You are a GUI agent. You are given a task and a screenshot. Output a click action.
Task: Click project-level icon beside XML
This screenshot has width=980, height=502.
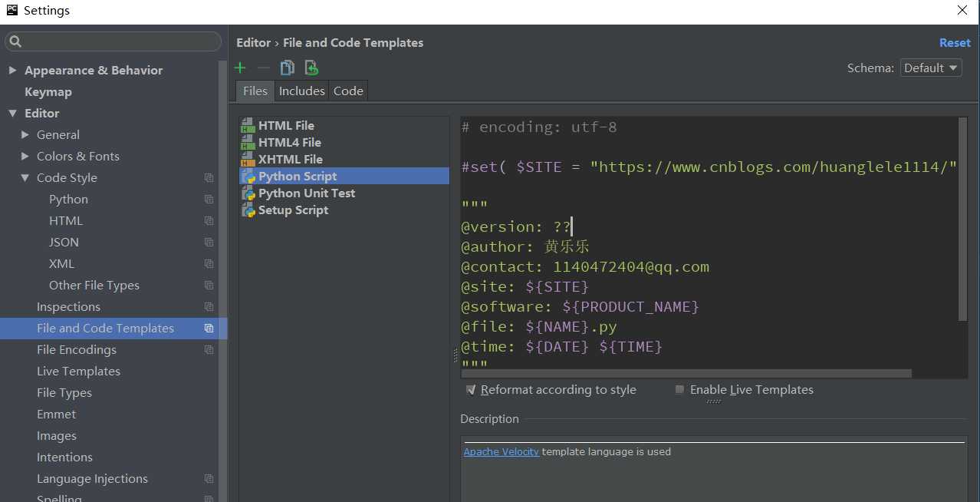(x=209, y=263)
